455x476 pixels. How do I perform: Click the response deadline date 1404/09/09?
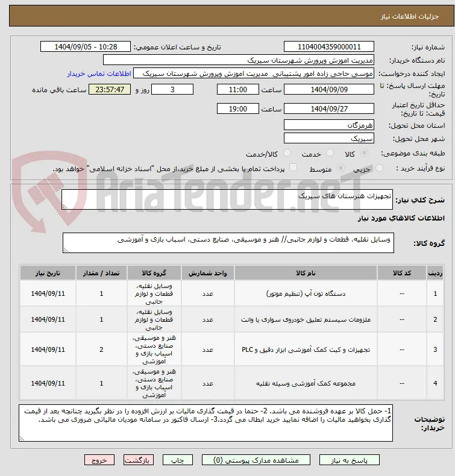pos(328,90)
